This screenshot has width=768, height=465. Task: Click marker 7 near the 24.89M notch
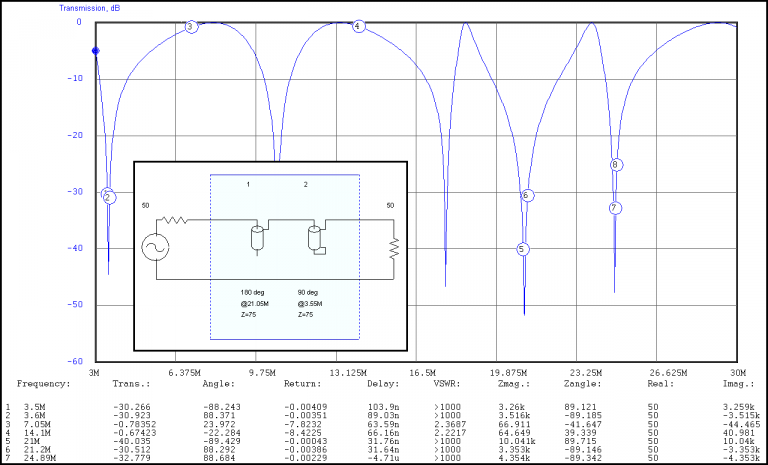coord(616,208)
